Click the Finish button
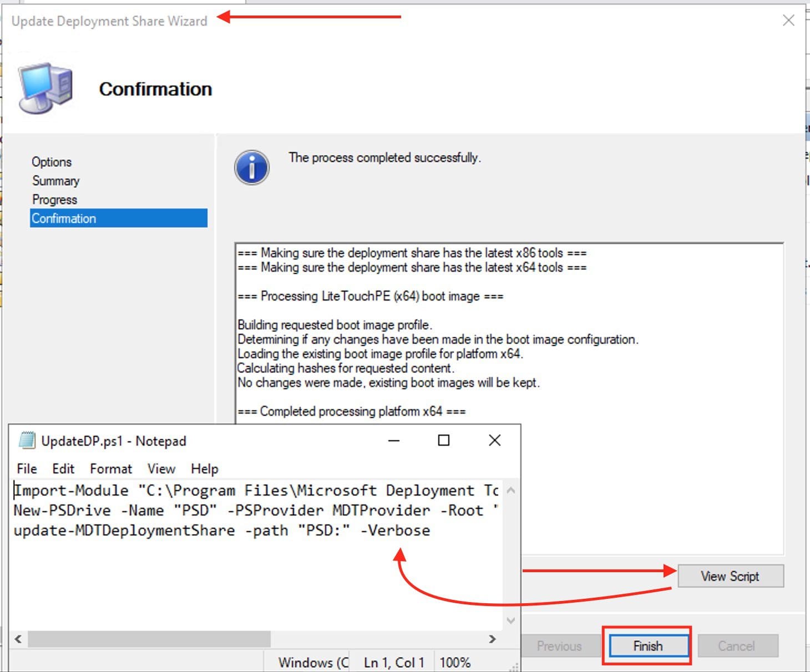 (x=647, y=646)
